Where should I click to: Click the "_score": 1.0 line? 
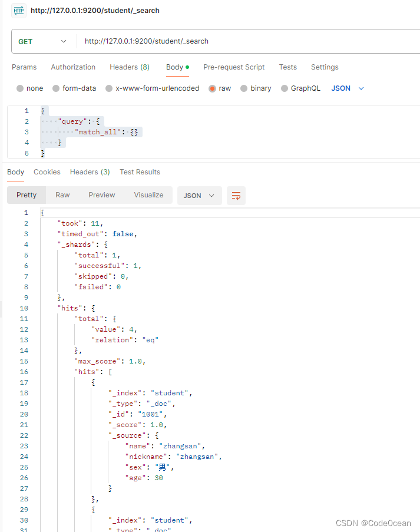138,425
